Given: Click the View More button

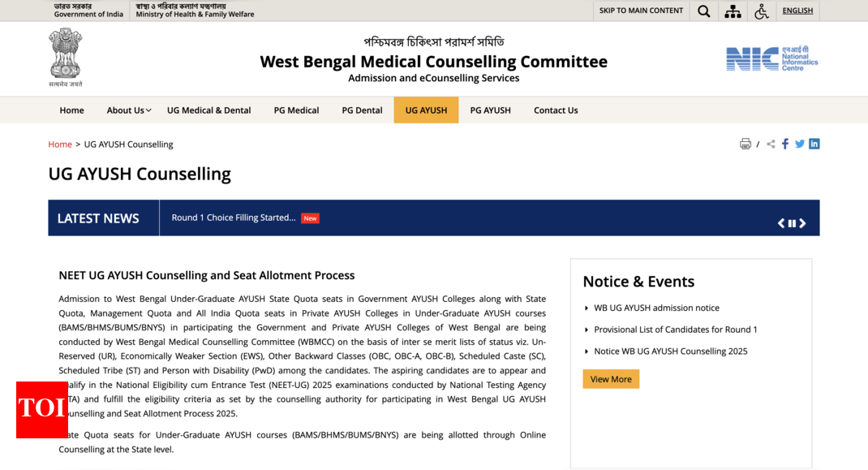Looking at the screenshot, I should [x=611, y=379].
